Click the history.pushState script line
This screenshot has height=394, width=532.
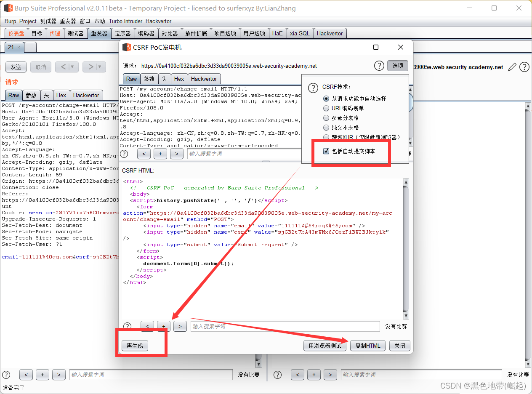(x=209, y=200)
